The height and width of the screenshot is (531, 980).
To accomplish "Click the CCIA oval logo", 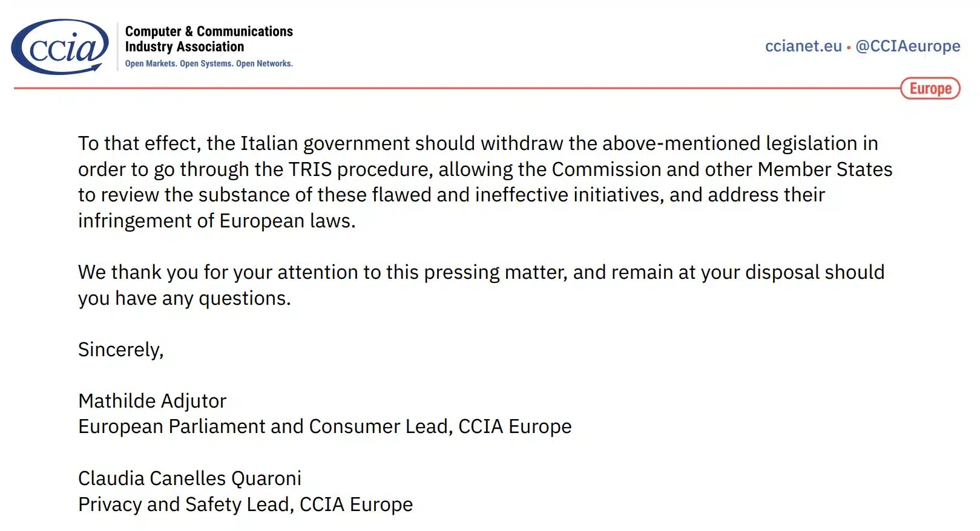I will pos(60,47).
